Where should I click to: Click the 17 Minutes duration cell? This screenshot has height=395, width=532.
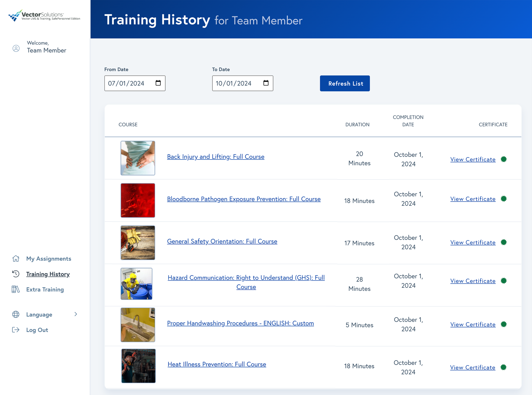[x=359, y=243]
